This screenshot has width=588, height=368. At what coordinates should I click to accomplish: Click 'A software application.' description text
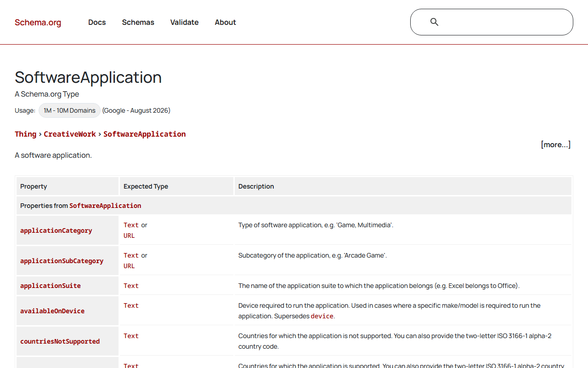53,155
